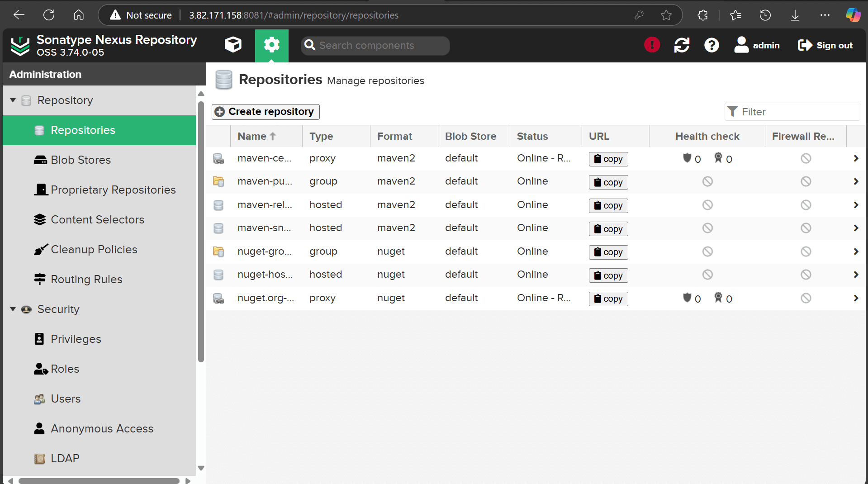Select the server administration gear icon
Screen dimensions: 868x484
(x=271, y=45)
